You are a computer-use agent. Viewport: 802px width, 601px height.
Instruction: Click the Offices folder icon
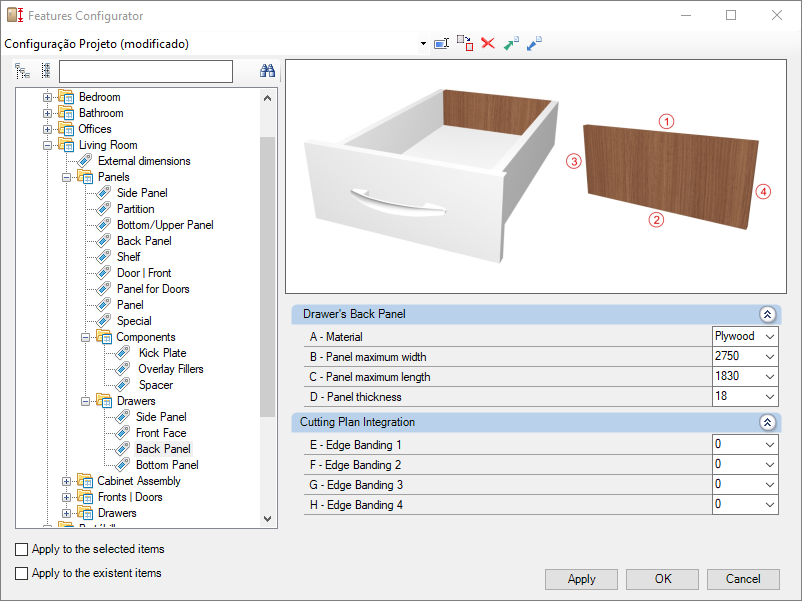[65, 129]
